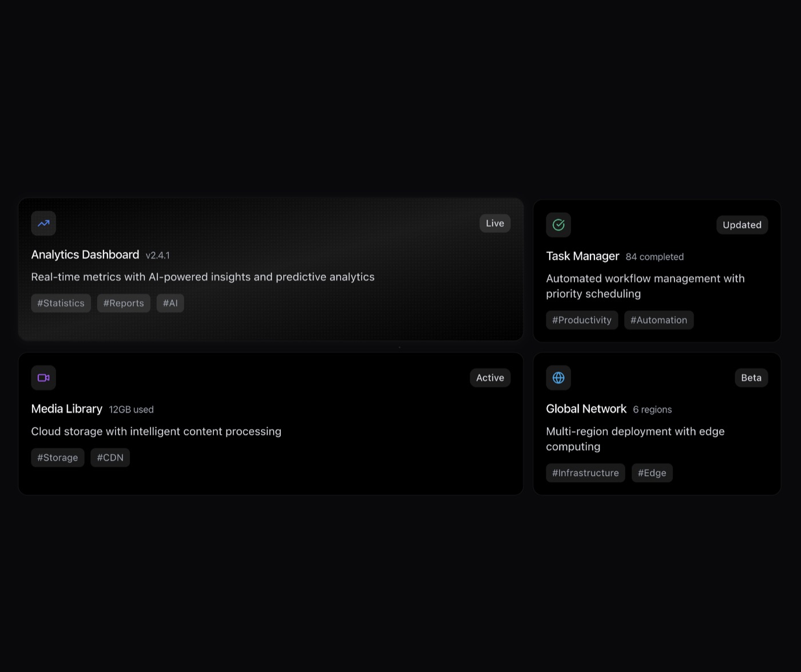Click the v2.4.1 version label
The width and height of the screenshot is (801, 672).
click(x=158, y=256)
